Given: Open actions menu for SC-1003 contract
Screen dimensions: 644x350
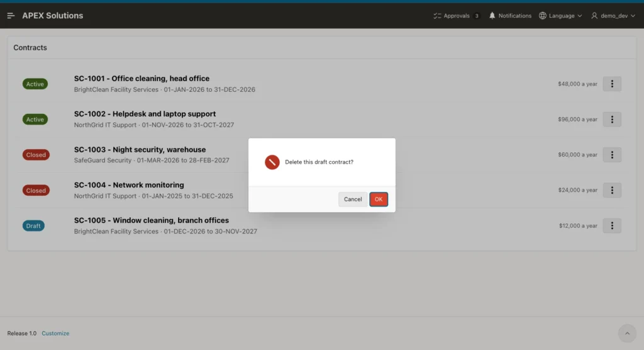Looking at the screenshot, I should (x=612, y=155).
